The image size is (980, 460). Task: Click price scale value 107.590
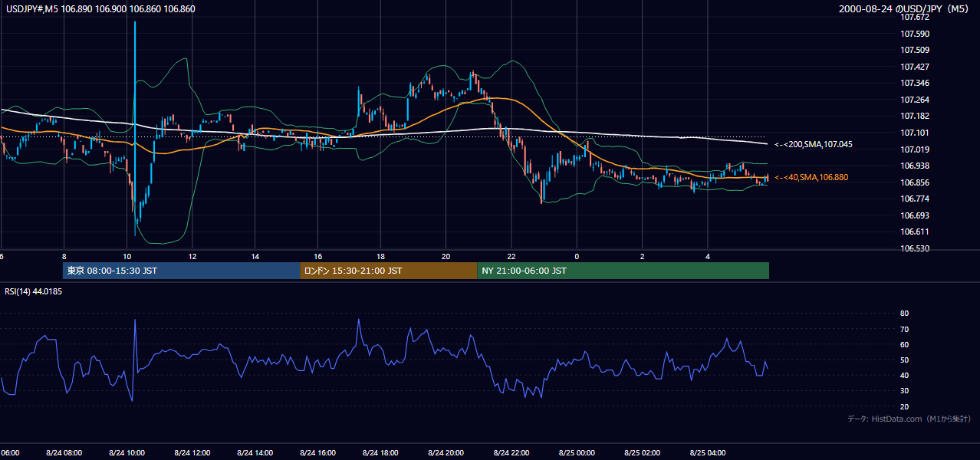click(x=914, y=34)
